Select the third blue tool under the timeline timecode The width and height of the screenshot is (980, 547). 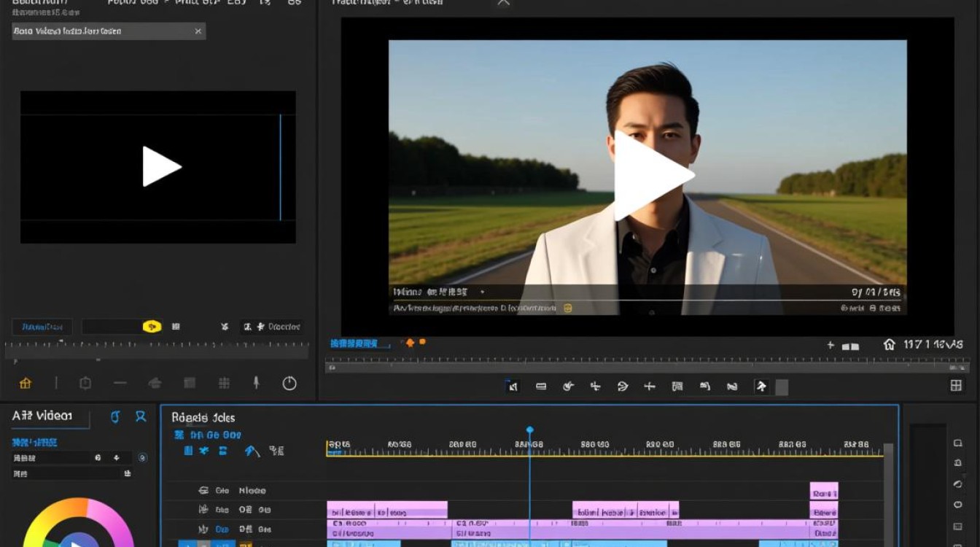223,451
